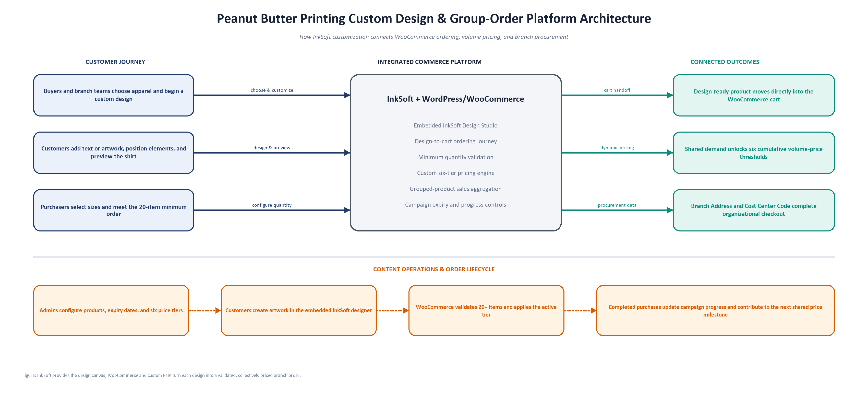Click the 'dynamic pricing' arrow label
Image resolution: width=868 pixels, height=397 pixels.
point(617,147)
